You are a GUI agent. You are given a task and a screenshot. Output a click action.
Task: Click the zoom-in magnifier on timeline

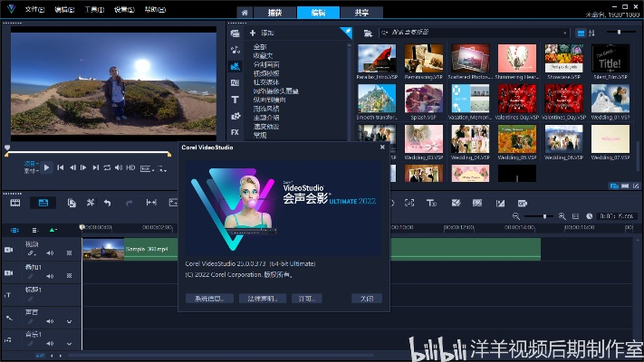pyautogui.click(x=562, y=216)
